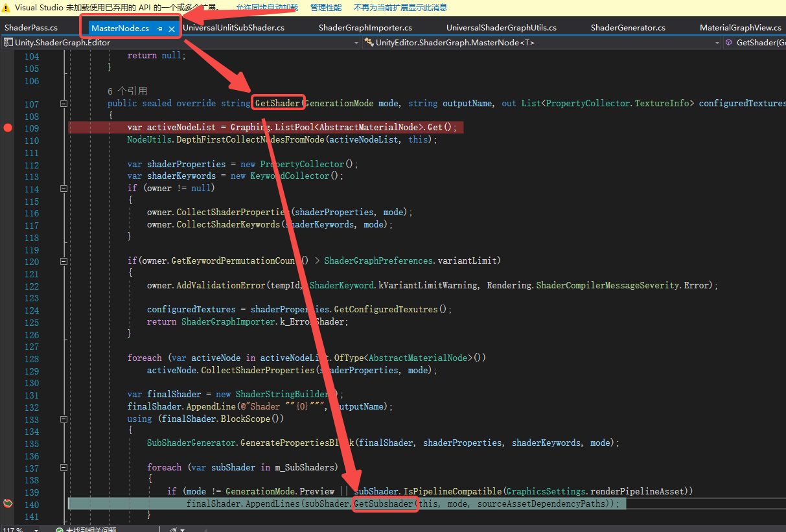Image resolution: width=786 pixels, height=532 pixels.
Task: Switch to the ShaderGraphImporter.cs tab
Action: coord(365,27)
